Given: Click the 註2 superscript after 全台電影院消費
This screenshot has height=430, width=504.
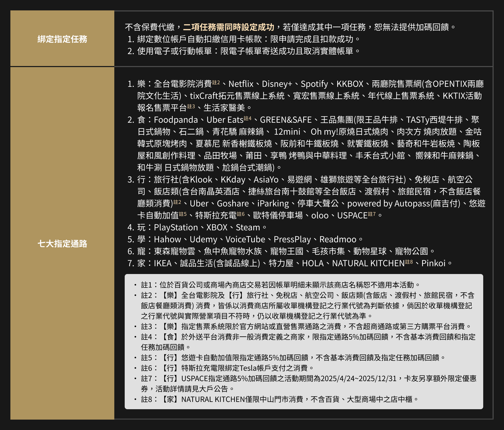Looking at the screenshot, I should click(216, 82).
